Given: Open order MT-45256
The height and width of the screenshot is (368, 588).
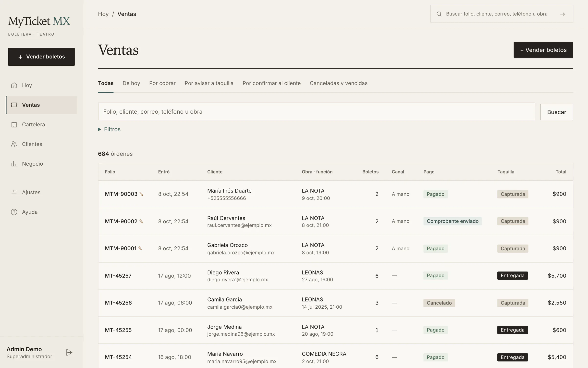Looking at the screenshot, I should click(x=118, y=303).
